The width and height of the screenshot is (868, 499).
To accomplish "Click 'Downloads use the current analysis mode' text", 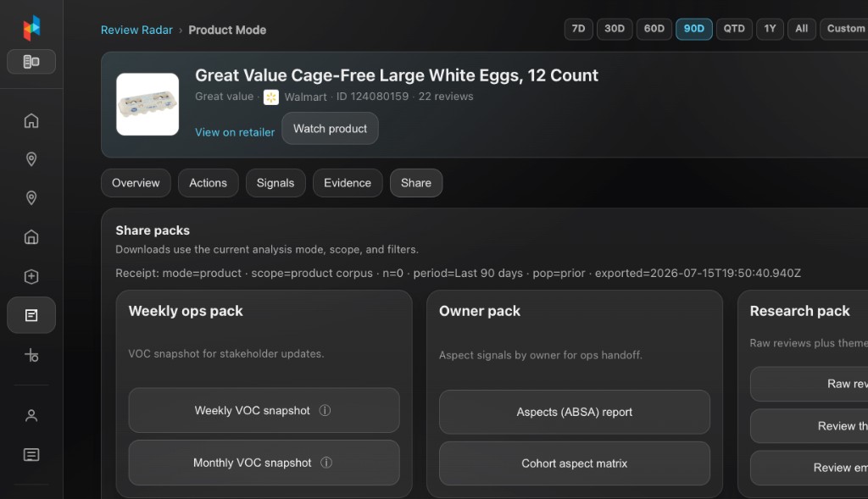I will point(267,249).
